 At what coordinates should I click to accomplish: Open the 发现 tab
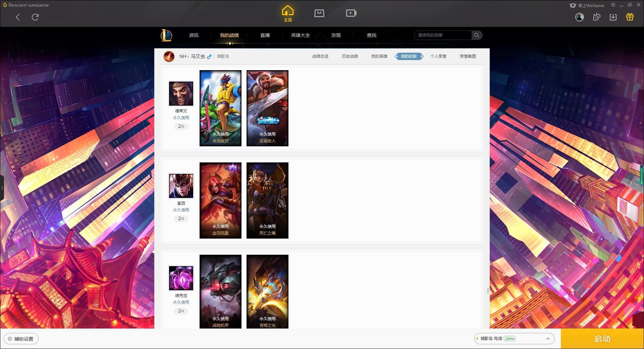[x=336, y=35]
